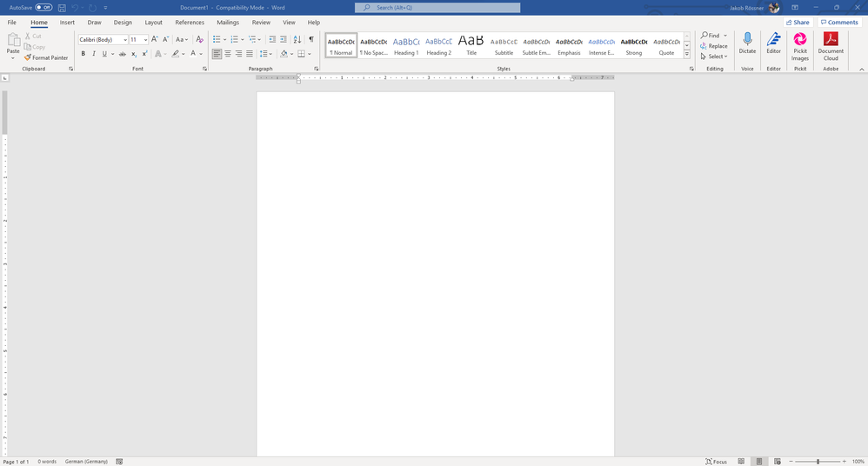This screenshot has height=466, width=868.
Task: Toggle the AutoSave switch
Action: [43, 8]
